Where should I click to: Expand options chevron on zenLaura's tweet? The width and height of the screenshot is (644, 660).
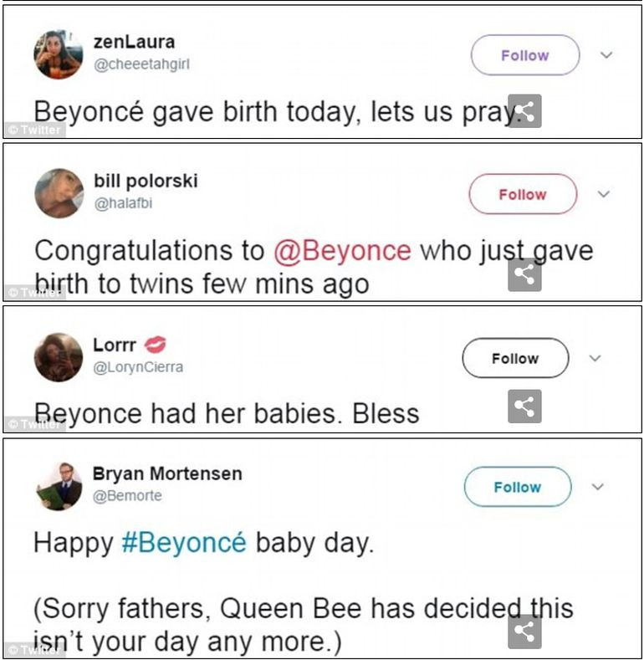(x=607, y=55)
